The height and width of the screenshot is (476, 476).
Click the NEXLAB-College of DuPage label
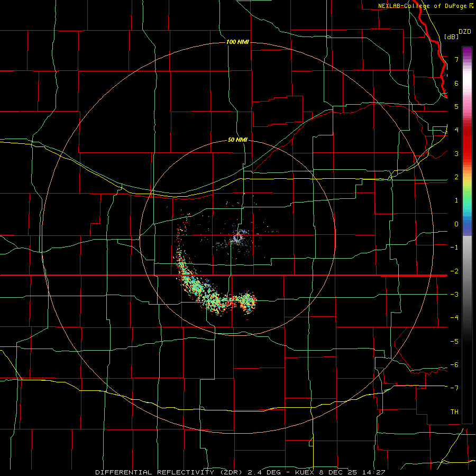[x=426, y=6]
